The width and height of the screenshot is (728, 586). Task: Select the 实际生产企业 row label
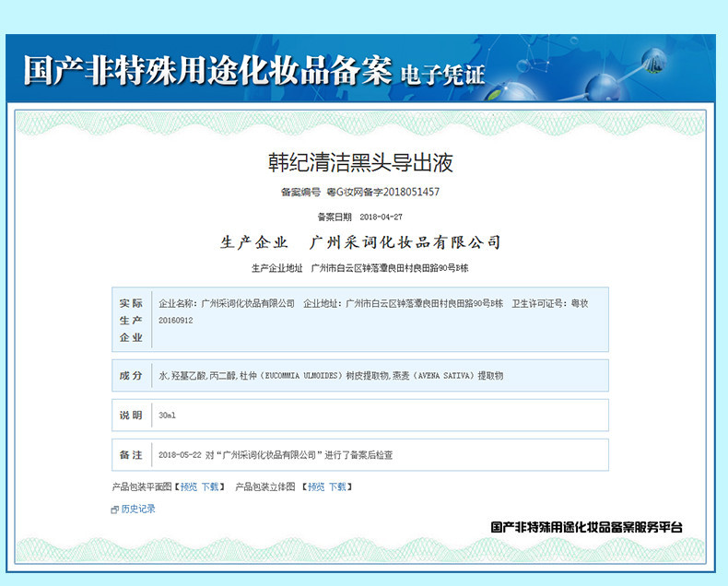point(131,320)
